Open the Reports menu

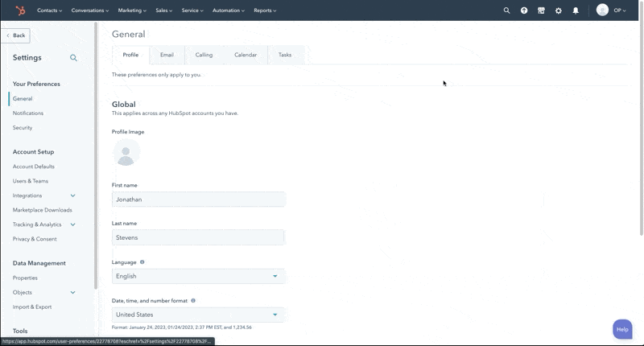[265, 10]
